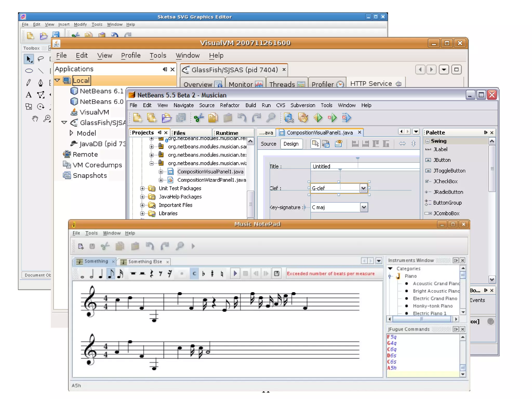Open Refactor menu in NetBeans
532x399 pixels.
[230, 105]
